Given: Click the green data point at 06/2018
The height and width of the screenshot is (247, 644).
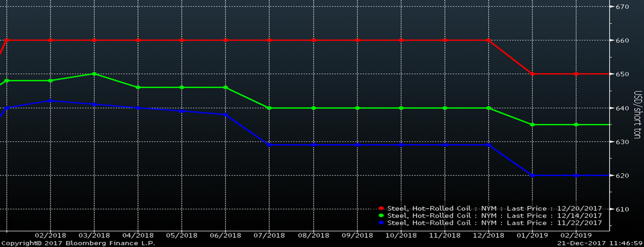Looking at the screenshot, I should (x=226, y=87).
